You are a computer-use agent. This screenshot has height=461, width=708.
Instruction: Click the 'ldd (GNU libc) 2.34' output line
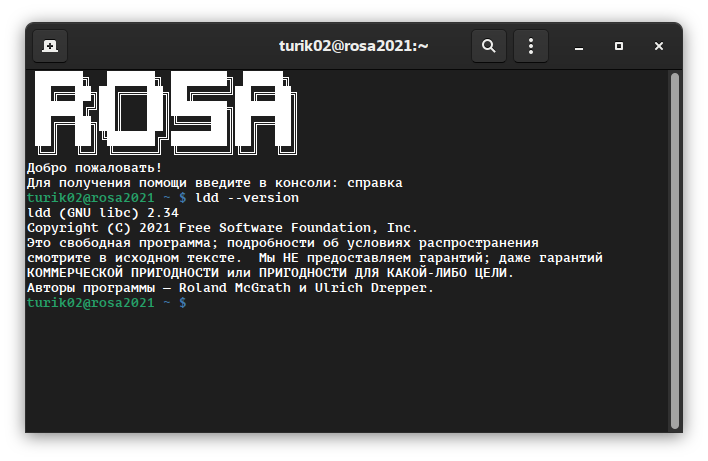103,213
